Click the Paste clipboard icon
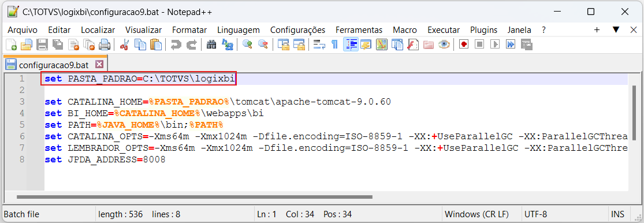The height and width of the screenshot is (223, 644). (156, 44)
